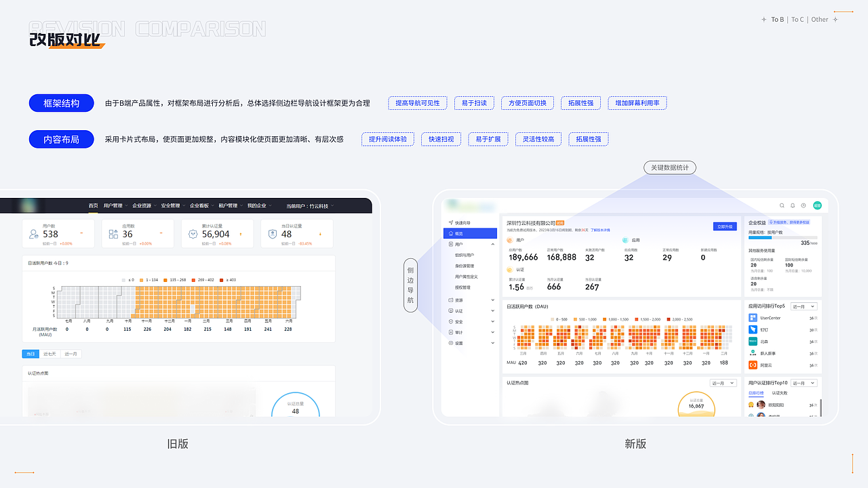Screen dimensions: 868x488
Task: Select To C at top right
Action: click(797, 20)
